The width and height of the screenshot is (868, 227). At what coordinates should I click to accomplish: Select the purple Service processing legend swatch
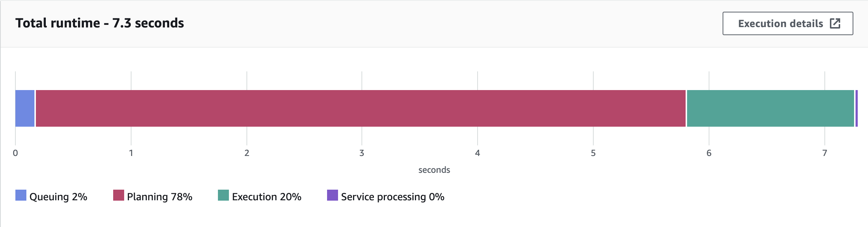[x=333, y=195]
